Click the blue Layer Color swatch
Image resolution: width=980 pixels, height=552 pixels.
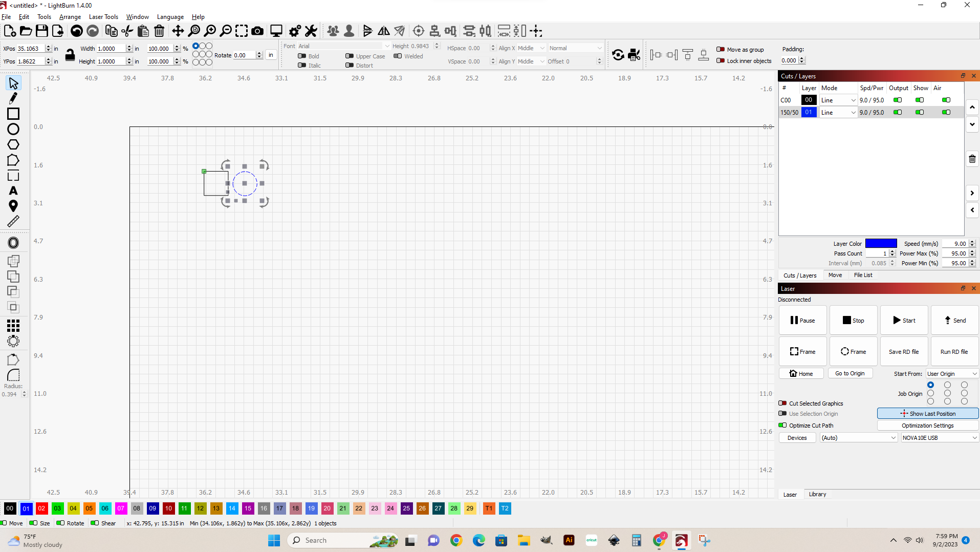pos(881,244)
